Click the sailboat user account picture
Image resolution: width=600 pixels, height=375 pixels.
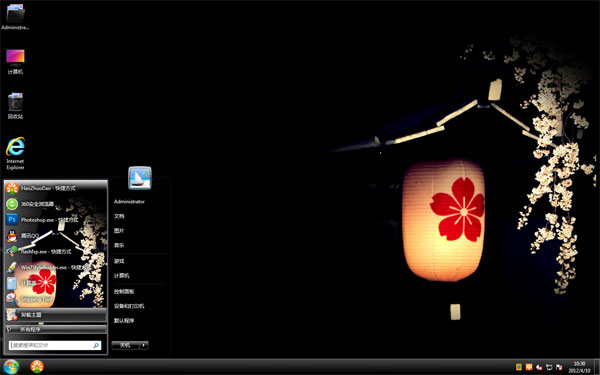click(140, 178)
